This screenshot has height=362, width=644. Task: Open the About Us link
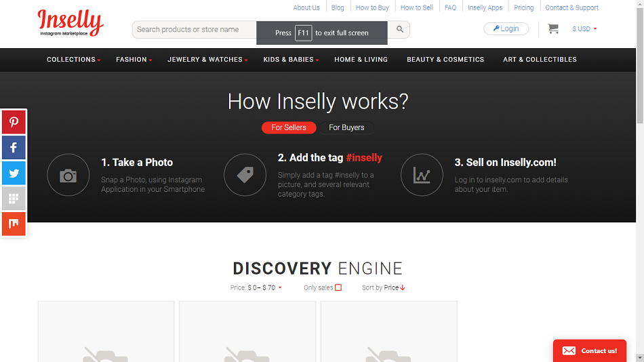(306, 7)
